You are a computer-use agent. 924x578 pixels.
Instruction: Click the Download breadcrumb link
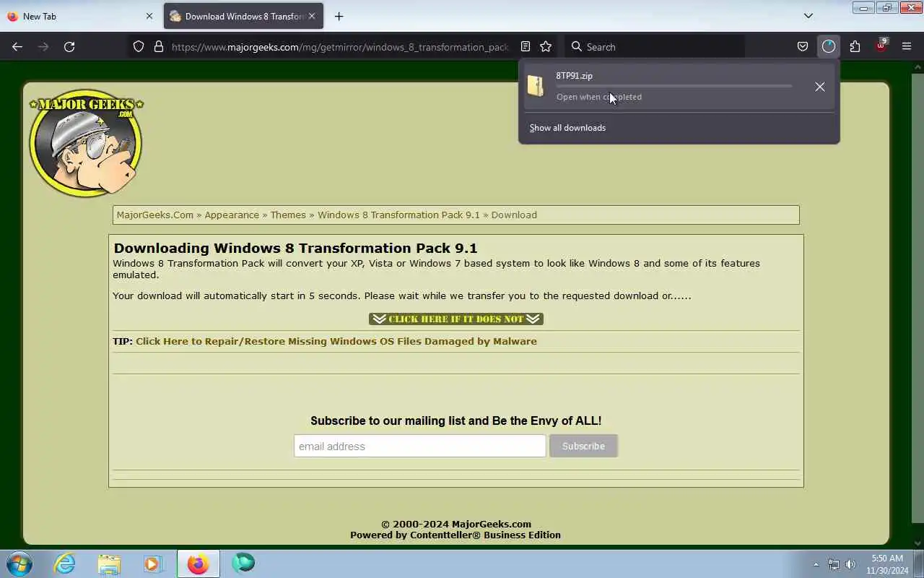pos(514,215)
